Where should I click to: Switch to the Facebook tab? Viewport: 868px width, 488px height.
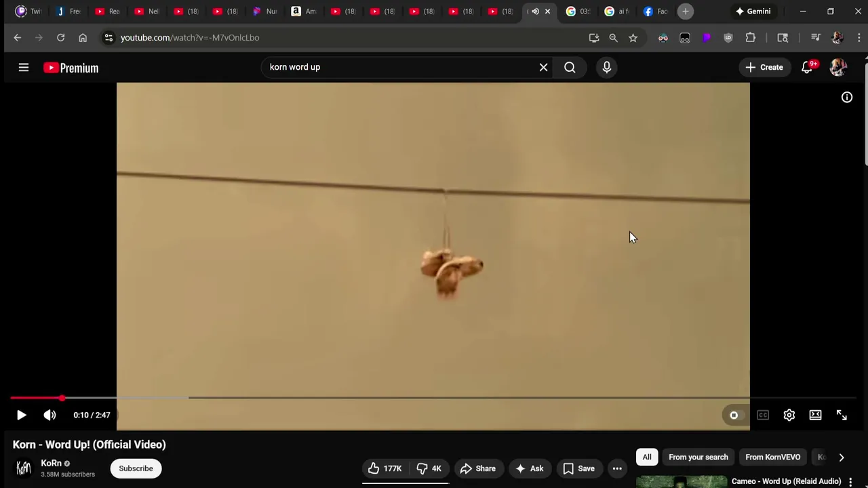pos(656,12)
